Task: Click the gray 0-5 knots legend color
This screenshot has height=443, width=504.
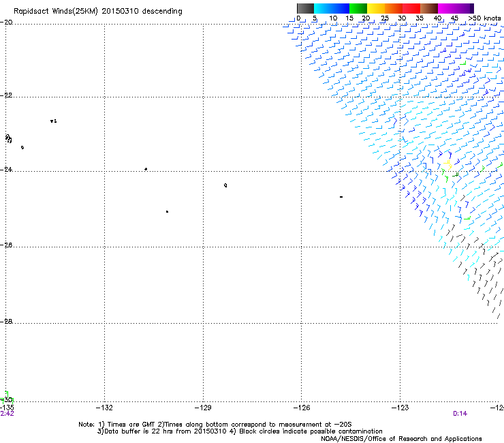Action: [305, 8]
